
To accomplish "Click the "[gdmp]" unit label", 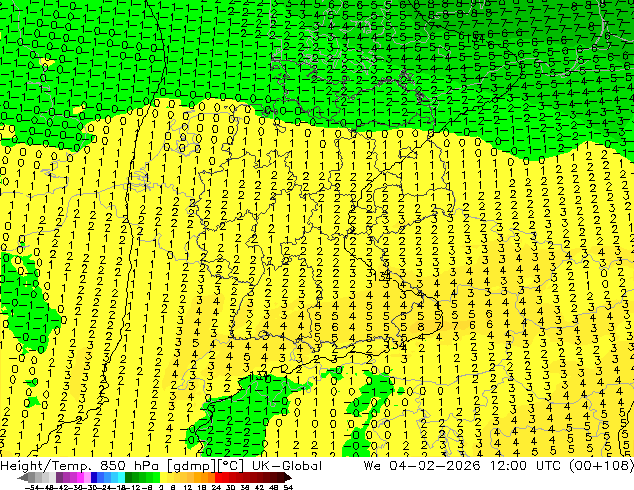I will [x=192, y=466].
